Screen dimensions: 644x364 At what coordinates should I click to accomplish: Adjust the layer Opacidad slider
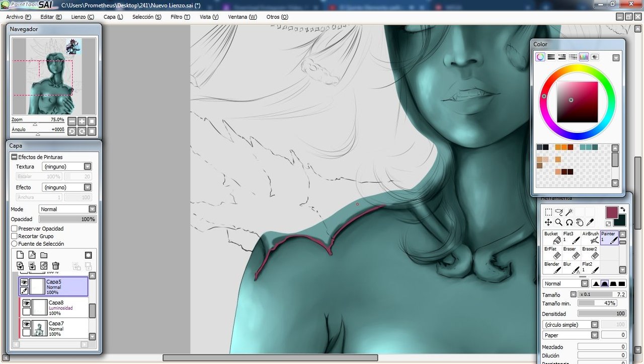[67, 219]
